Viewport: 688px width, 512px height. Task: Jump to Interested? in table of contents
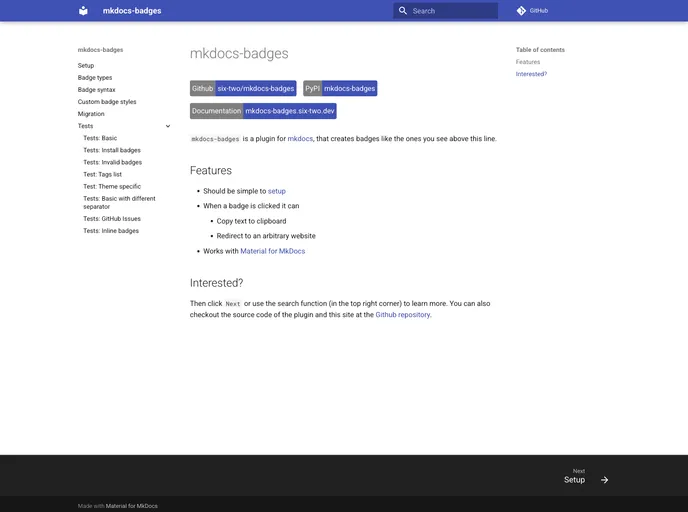tap(531, 74)
